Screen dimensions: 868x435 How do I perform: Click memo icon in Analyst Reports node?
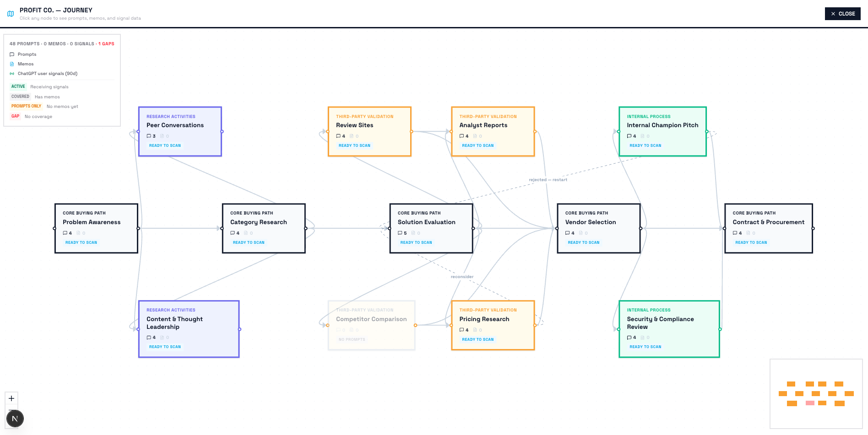tap(475, 136)
